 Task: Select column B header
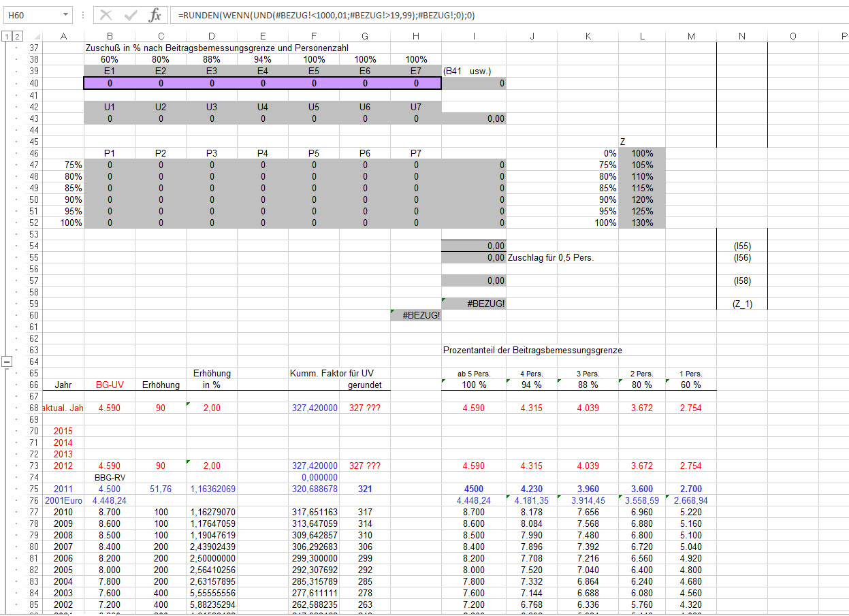pos(110,36)
